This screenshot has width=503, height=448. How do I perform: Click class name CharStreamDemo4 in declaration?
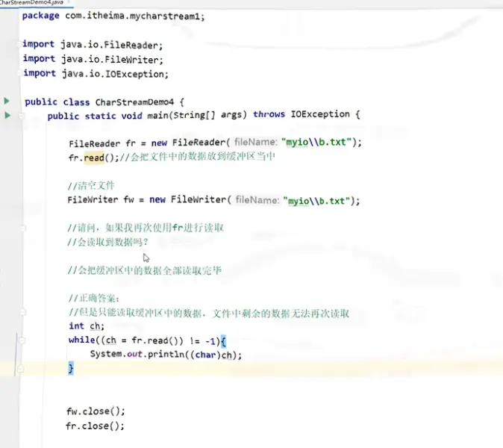pos(134,102)
